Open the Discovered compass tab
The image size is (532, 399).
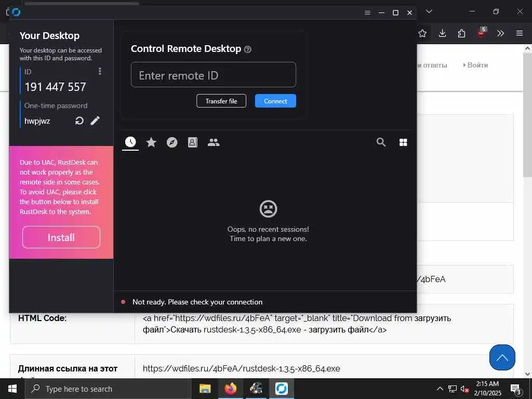172,142
